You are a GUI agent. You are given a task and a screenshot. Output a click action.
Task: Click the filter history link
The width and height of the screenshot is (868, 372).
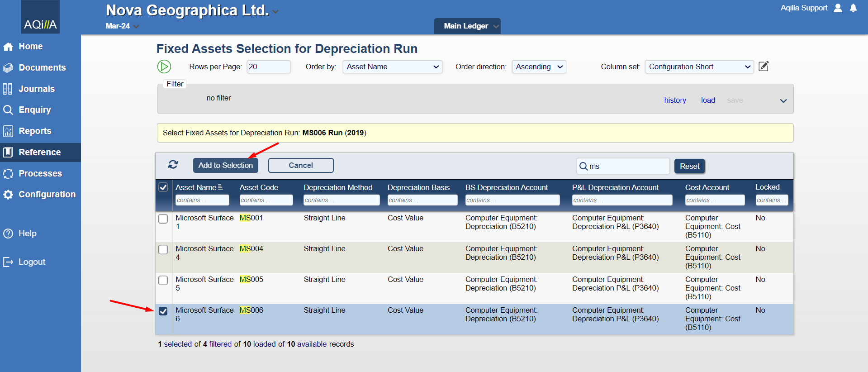[x=675, y=100]
